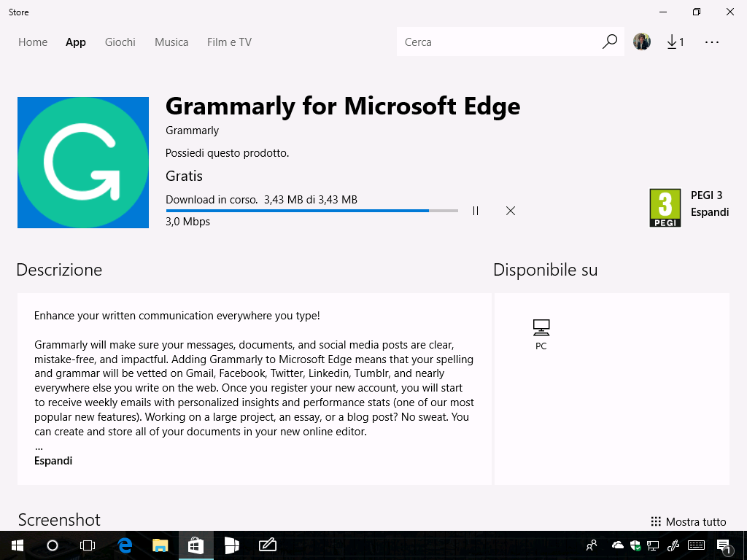
Task: Open the taskbar app beside the Store icon
Action: [x=231, y=545]
